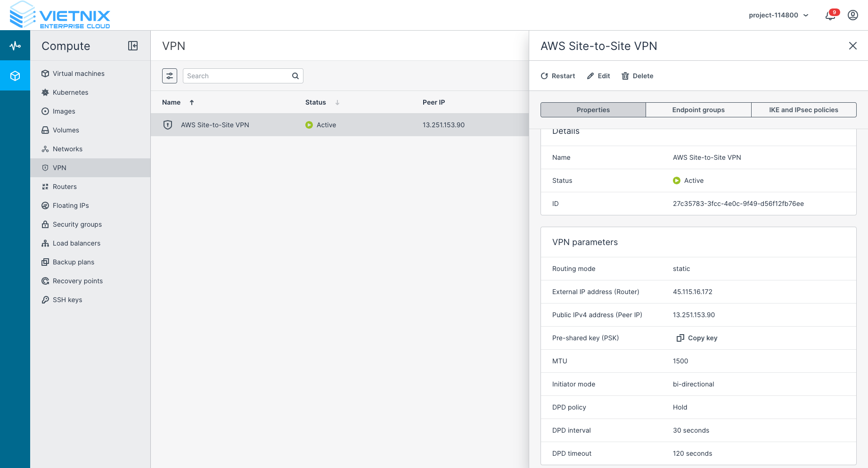Open the notifications bell
Viewport: 868px width, 468px height.
point(831,16)
